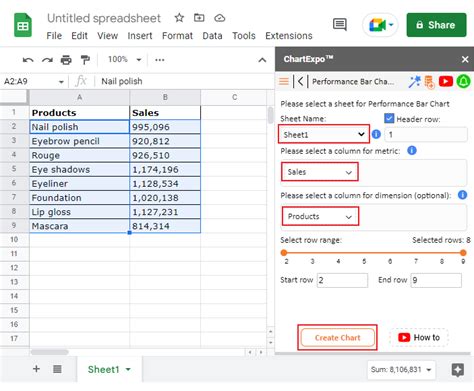Click the formula bar showing Nail polish
This screenshot has height=391, width=474.
point(184,81)
